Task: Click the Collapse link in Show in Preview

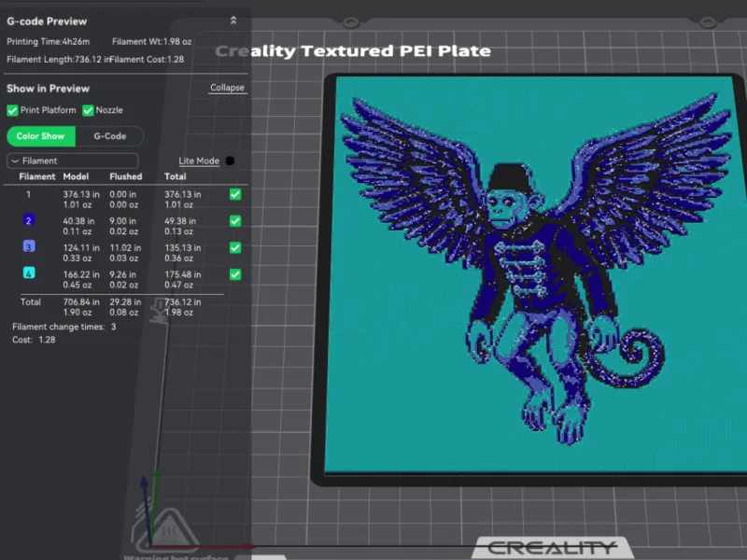Action: click(x=227, y=88)
